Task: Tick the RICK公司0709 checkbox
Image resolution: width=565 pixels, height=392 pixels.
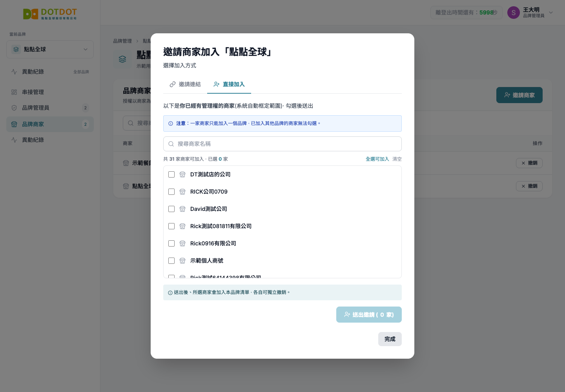Action: pyautogui.click(x=171, y=192)
